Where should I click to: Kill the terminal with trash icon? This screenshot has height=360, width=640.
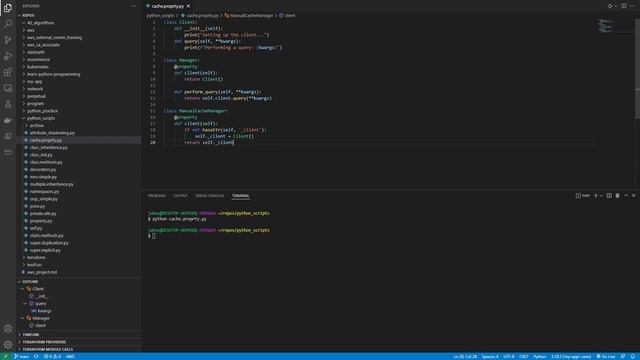pyautogui.click(x=618, y=196)
